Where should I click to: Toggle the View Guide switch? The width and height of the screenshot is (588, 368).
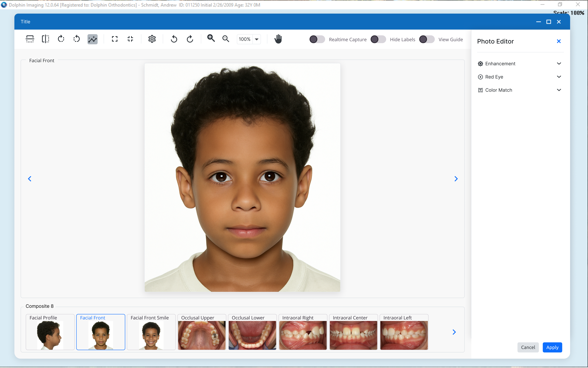click(x=426, y=39)
